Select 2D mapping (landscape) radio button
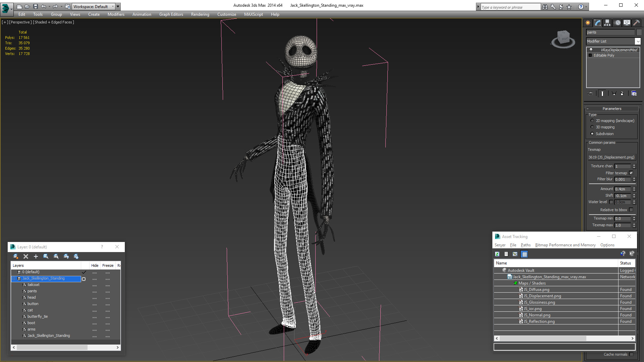The width and height of the screenshot is (644, 362). point(592,121)
